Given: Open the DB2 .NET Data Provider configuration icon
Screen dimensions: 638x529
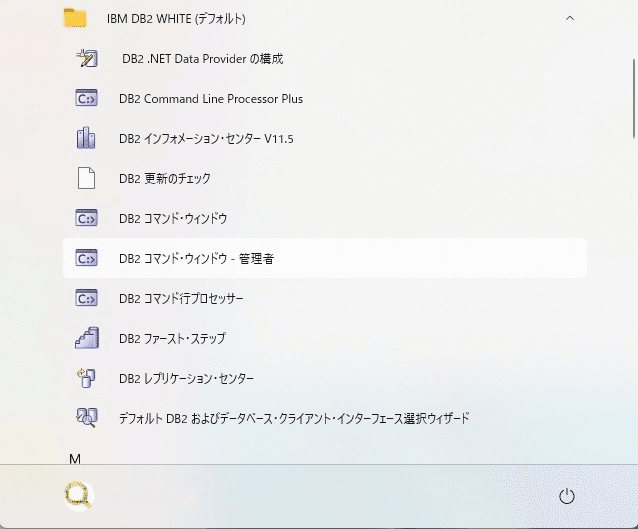Looking at the screenshot, I should coord(87,59).
